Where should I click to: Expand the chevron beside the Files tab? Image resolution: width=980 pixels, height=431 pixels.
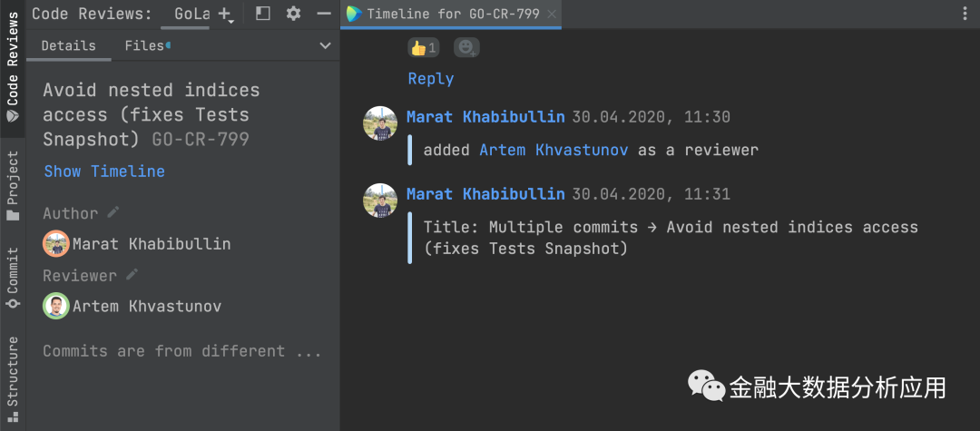[326, 46]
